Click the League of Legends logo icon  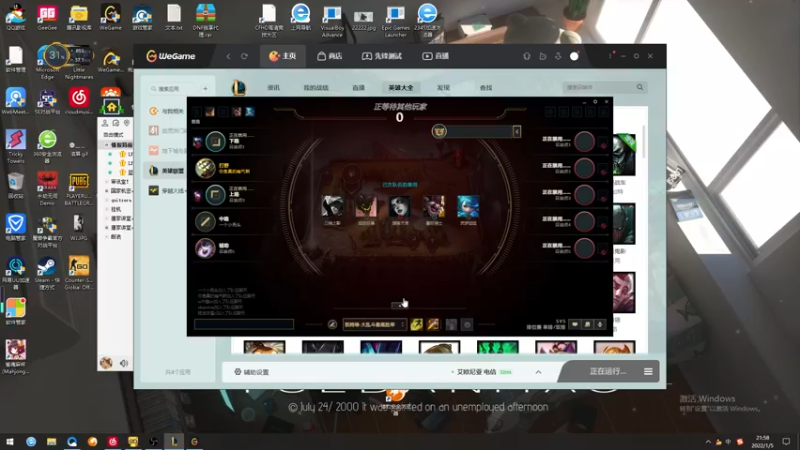tap(239, 88)
